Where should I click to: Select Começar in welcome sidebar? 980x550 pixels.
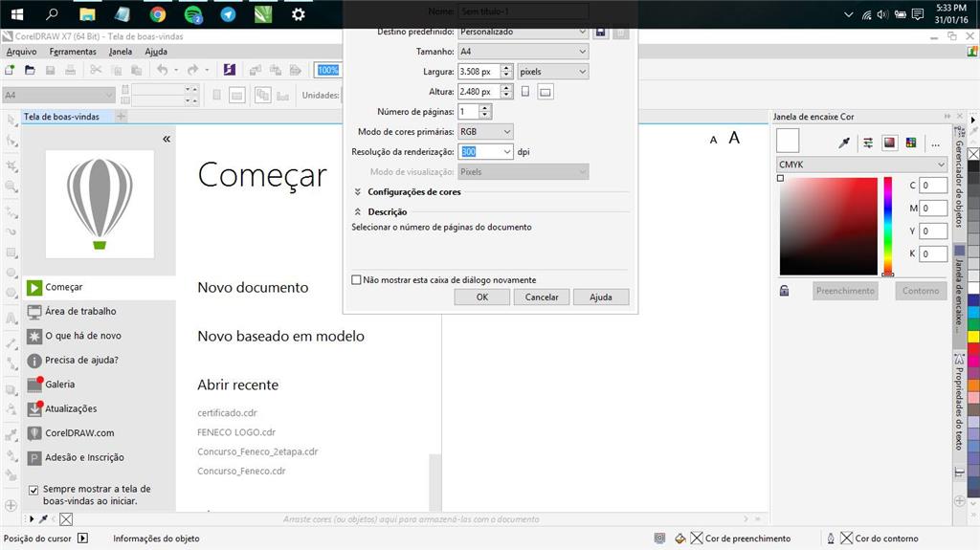coord(100,287)
